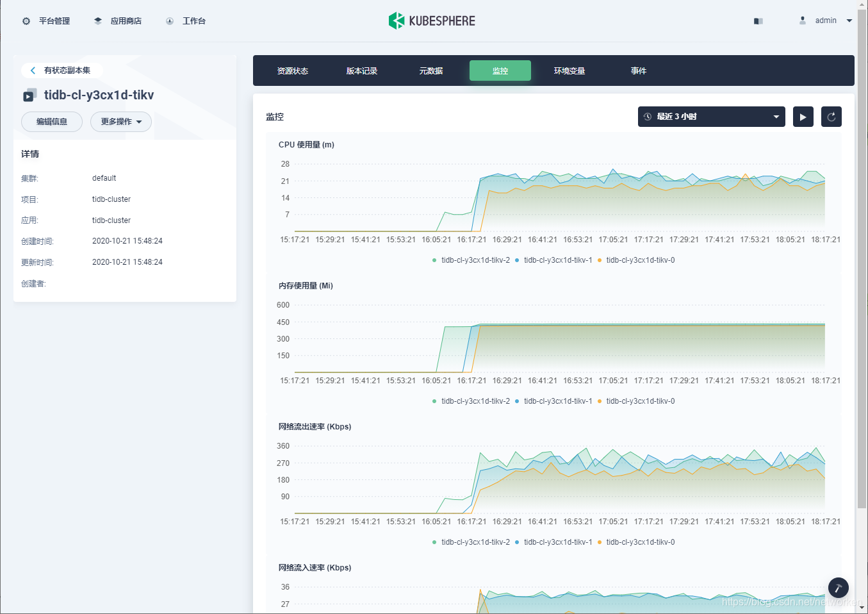
Task: Click the back chevron icon
Action: (33, 71)
